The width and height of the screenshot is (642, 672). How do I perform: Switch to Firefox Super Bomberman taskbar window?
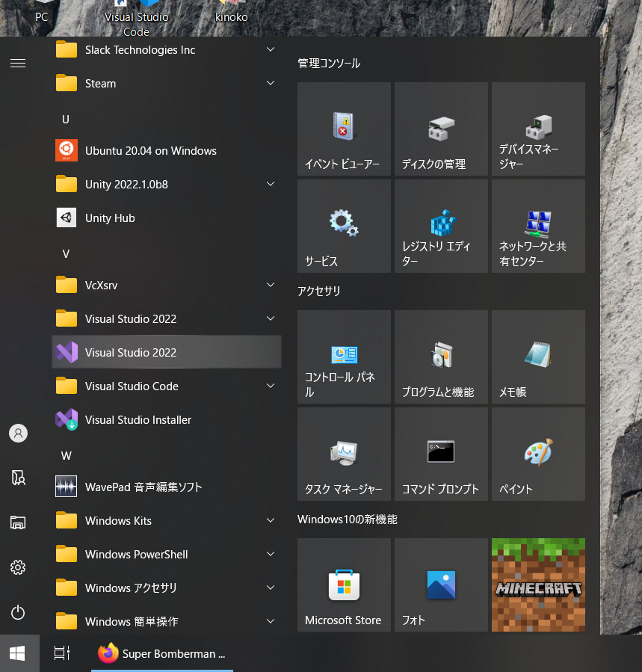[162, 653]
